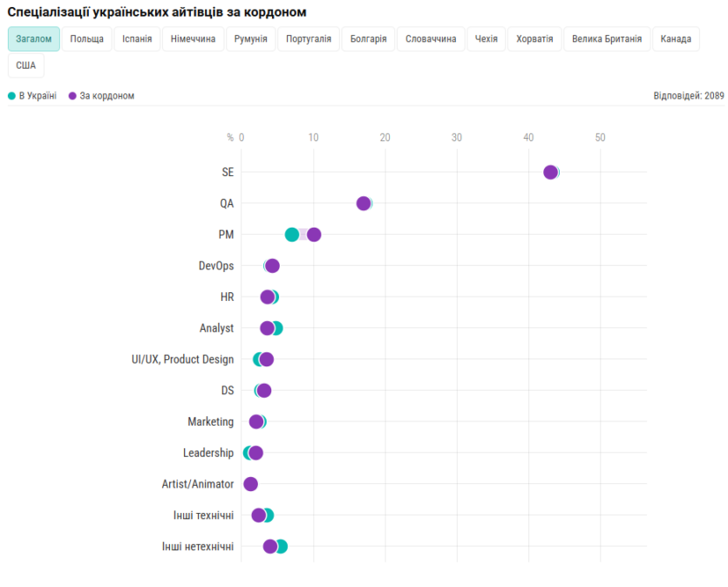
Task: Choose the Словаччина tab
Action: [x=431, y=39]
